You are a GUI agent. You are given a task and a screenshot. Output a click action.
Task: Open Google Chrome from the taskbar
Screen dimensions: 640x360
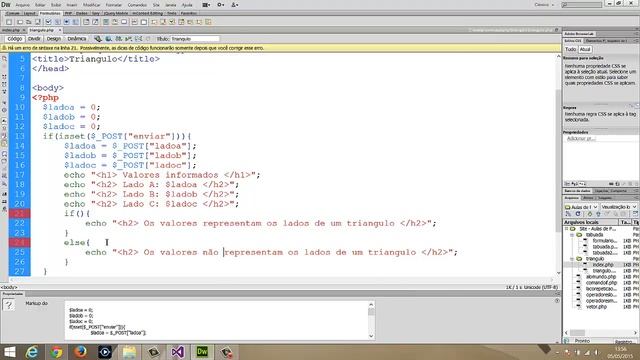click(56, 352)
